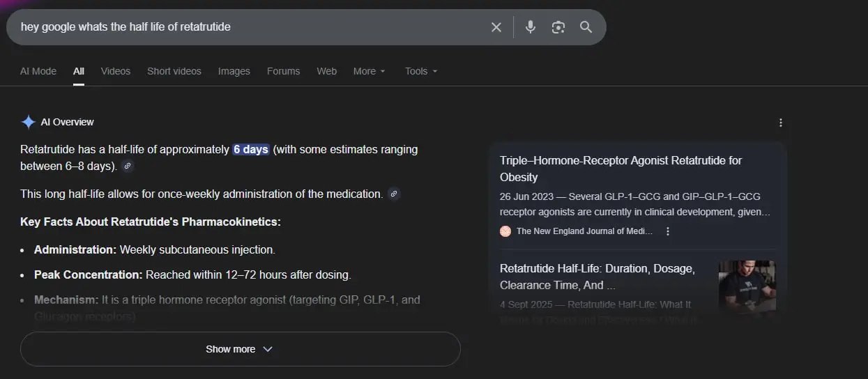
Task: Click the 'AI Overview' label
Action: 67,122
